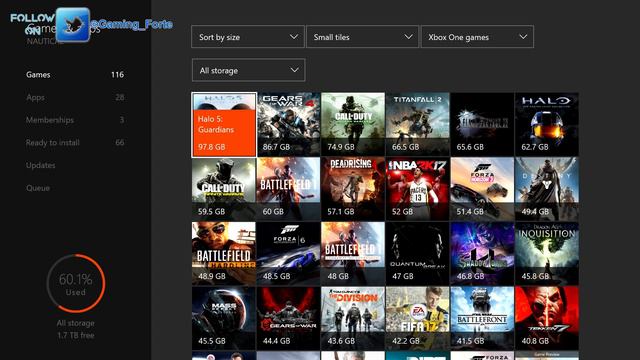Open Ready to install list

point(53,143)
